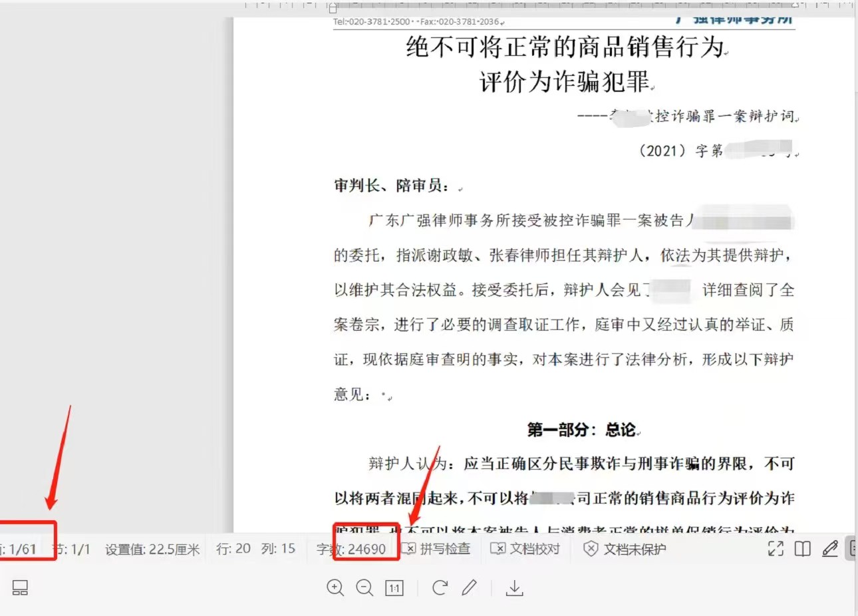The image size is (858, 616).
Task: Click the section indicator 节: 1/1
Action: click(71, 549)
